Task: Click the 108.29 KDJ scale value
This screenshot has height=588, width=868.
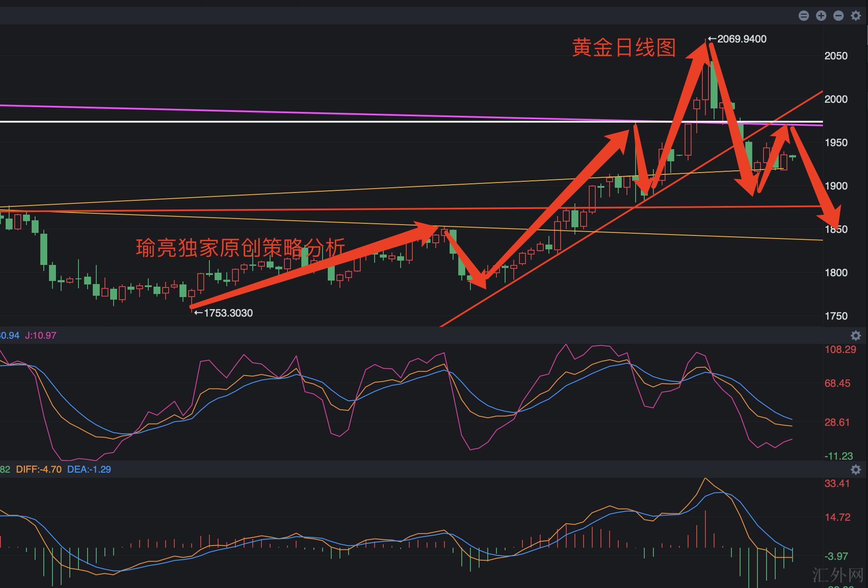Action: (840, 350)
